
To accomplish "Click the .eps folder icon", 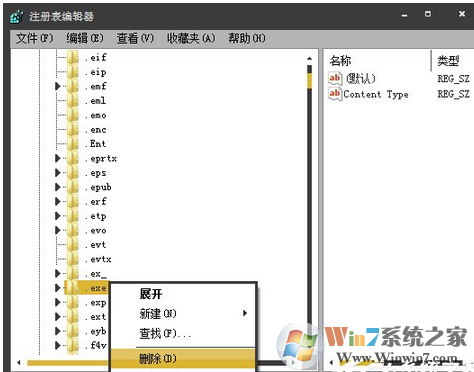I will click(x=73, y=173).
